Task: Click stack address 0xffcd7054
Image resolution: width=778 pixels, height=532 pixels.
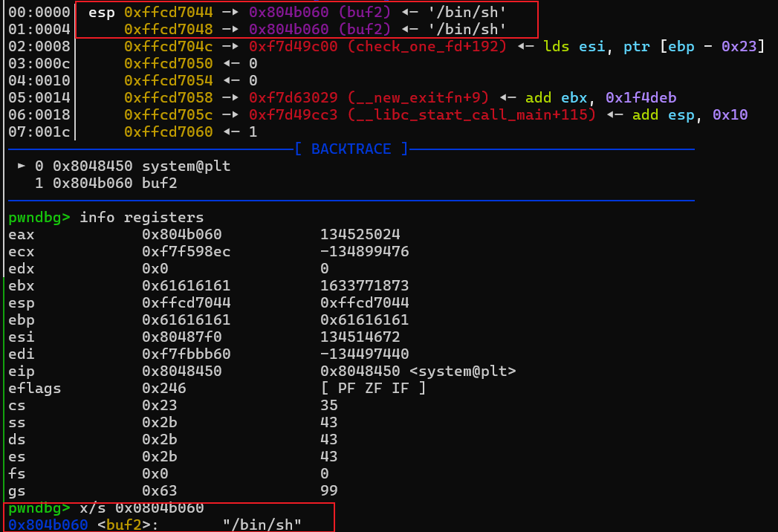Action: [168, 80]
